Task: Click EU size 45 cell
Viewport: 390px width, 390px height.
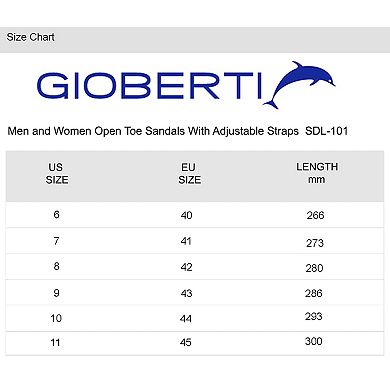Action: pyautogui.click(x=186, y=342)
